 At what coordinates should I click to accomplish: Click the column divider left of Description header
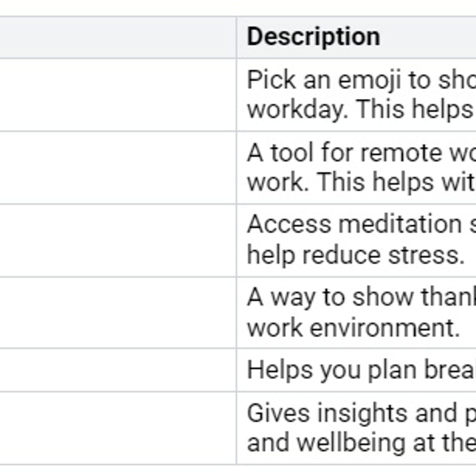237,37
